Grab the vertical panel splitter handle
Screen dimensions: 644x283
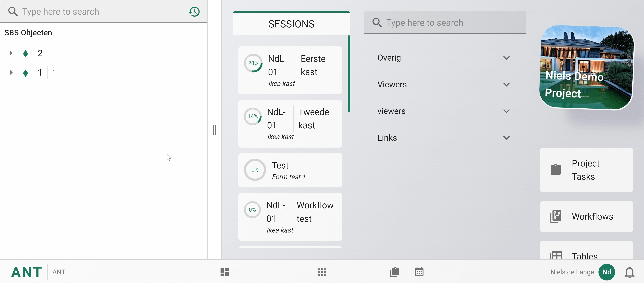click(214, 130)
